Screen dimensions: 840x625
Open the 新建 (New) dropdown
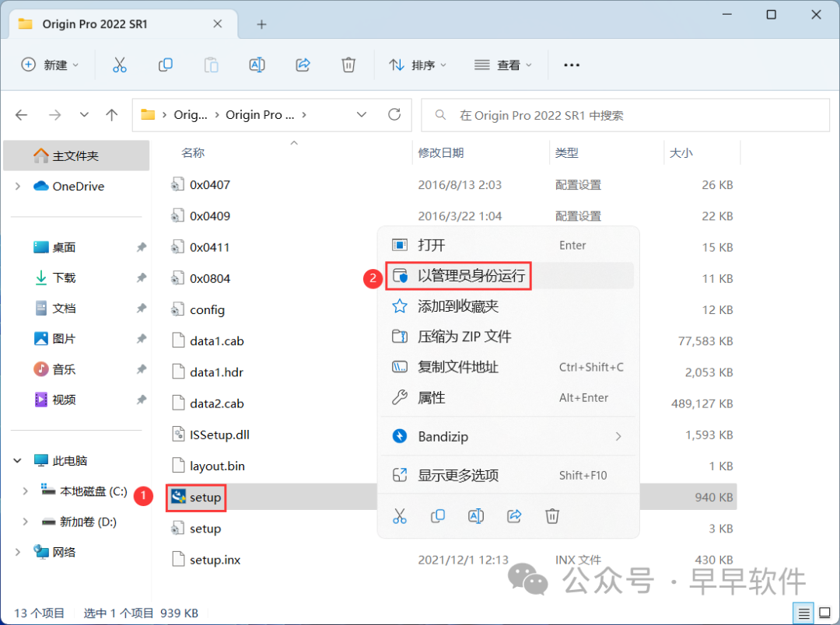click(x=51, y=65)
